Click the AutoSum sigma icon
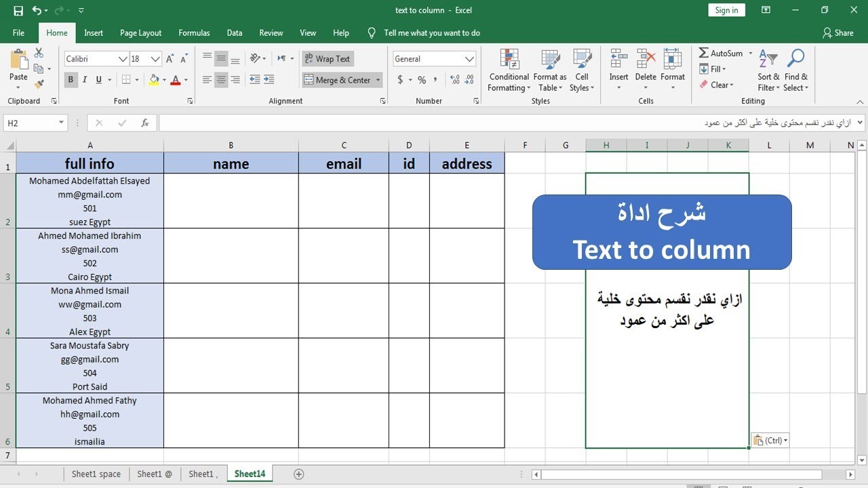Image resolution: width=868 pixels, height=488 pixels. tap(704, 53)
